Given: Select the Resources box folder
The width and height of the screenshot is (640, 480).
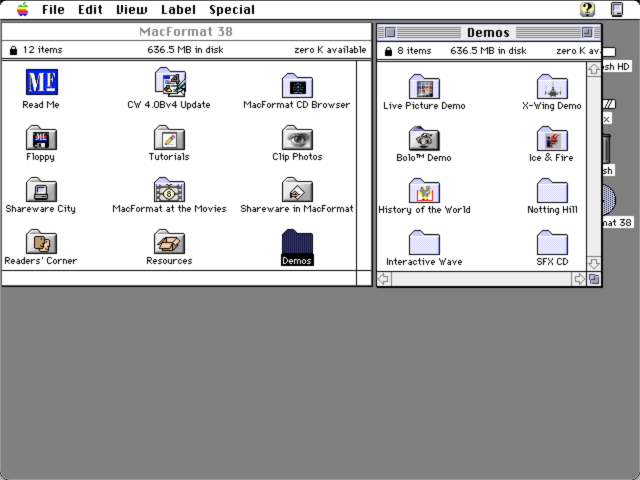Looking at the screenshot, I should click(x=169, y=241).
